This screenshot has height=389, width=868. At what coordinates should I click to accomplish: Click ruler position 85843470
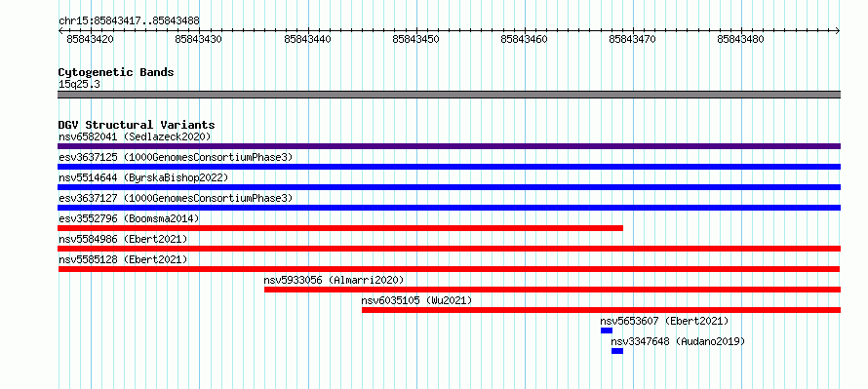coord(633,39)
